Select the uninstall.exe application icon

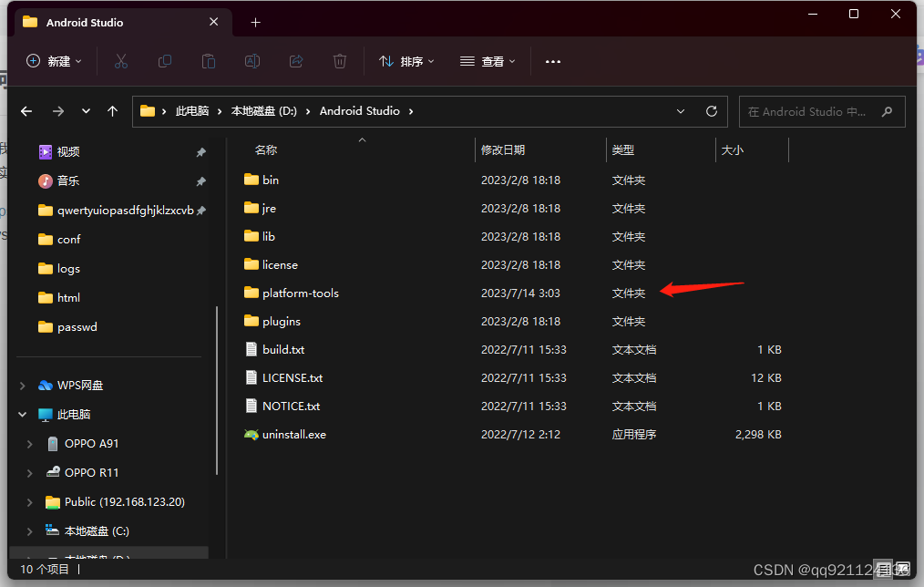coord(252,435)
